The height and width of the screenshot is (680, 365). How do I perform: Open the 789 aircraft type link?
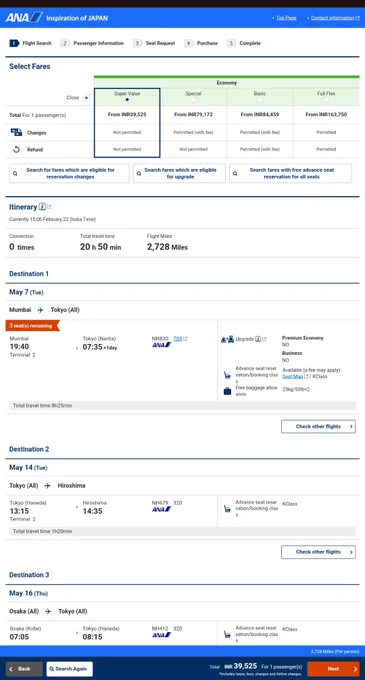coord(177,339)
